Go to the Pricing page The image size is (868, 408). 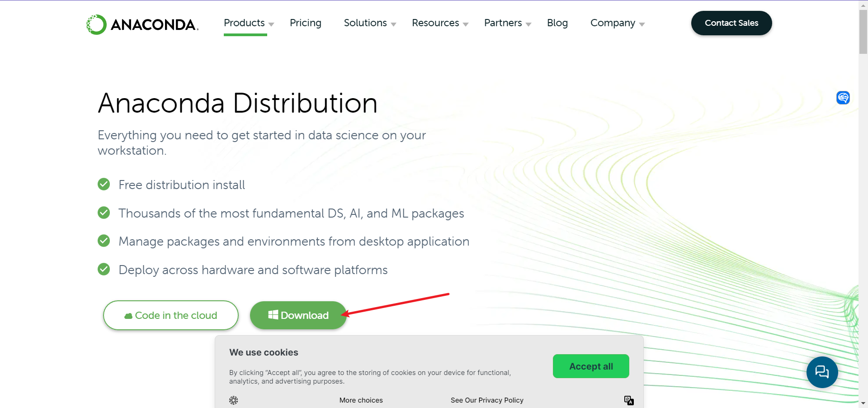pyautogui.click(x=306, y=23)
